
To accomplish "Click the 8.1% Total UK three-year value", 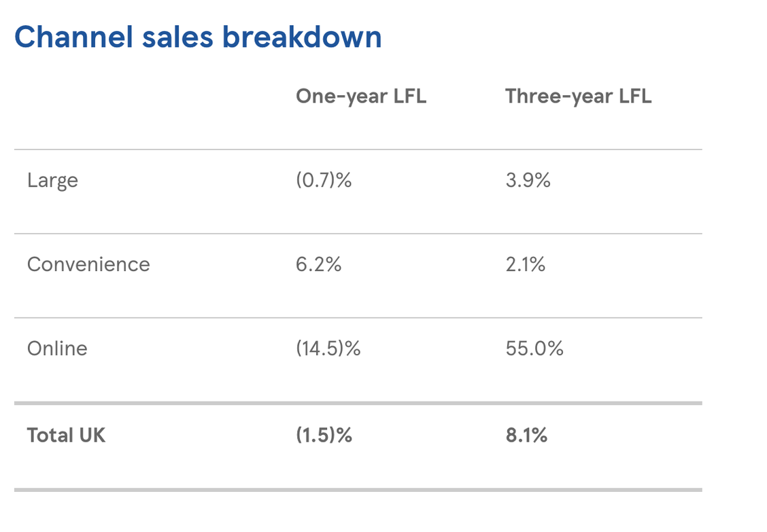I will pos(526,436).
